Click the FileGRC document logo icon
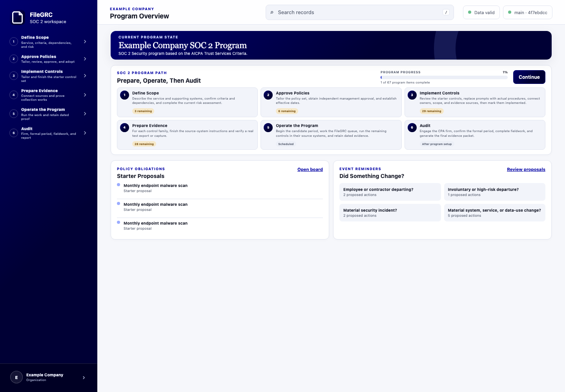Image resolution: width=565 pixels, height=392 pixels. tap(18, 18)
